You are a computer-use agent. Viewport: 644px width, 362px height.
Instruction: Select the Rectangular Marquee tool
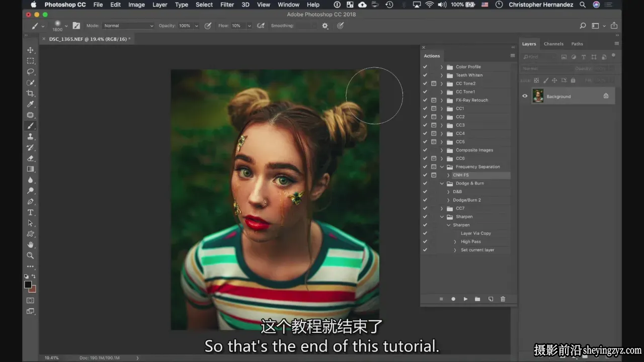pyautogui.click(x=31, y=61)
